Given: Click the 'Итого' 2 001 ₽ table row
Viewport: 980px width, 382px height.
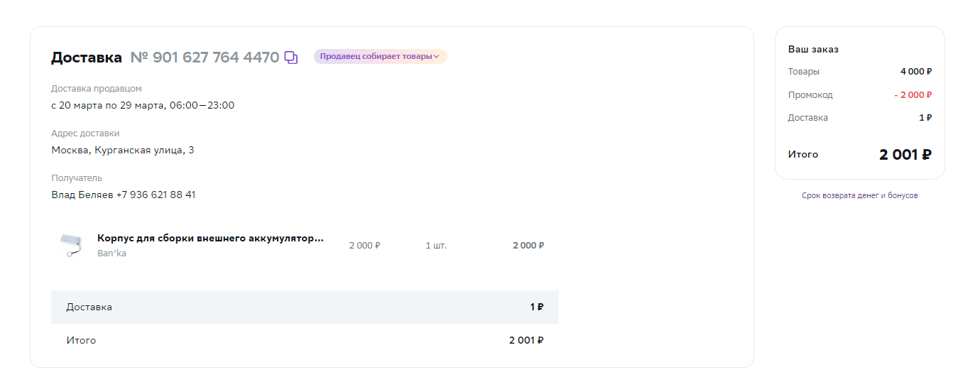Looking at the screenshot, I should 305,340.
